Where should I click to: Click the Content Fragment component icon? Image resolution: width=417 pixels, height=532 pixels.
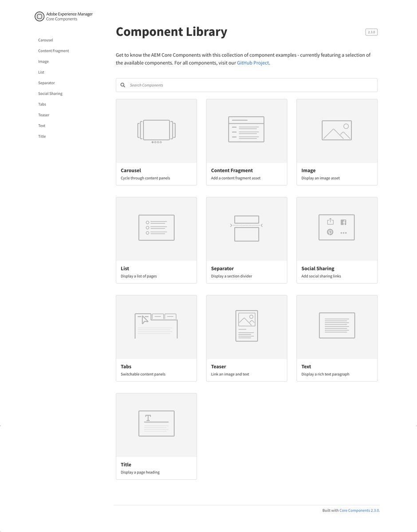(x=246, y=130)
